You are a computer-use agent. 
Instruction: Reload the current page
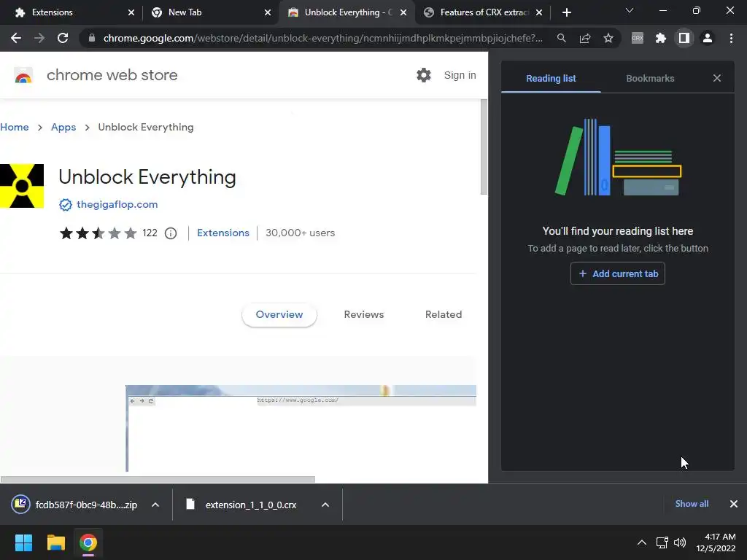(x=63, y=38)
